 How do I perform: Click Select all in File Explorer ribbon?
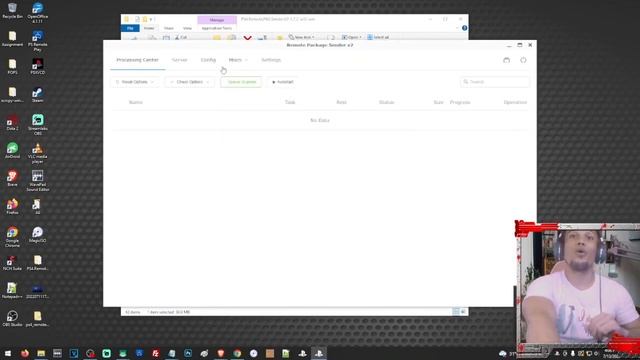378,37
